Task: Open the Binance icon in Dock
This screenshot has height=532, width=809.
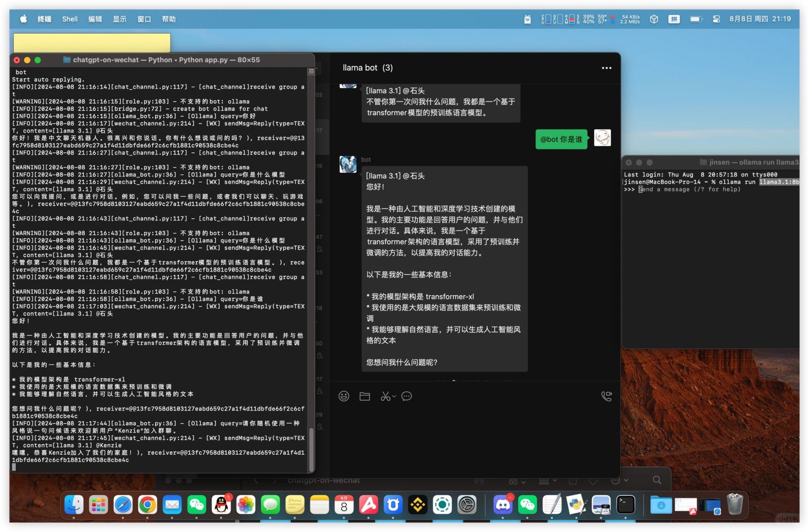Action: pyautogui.click(x=418, y=504)
